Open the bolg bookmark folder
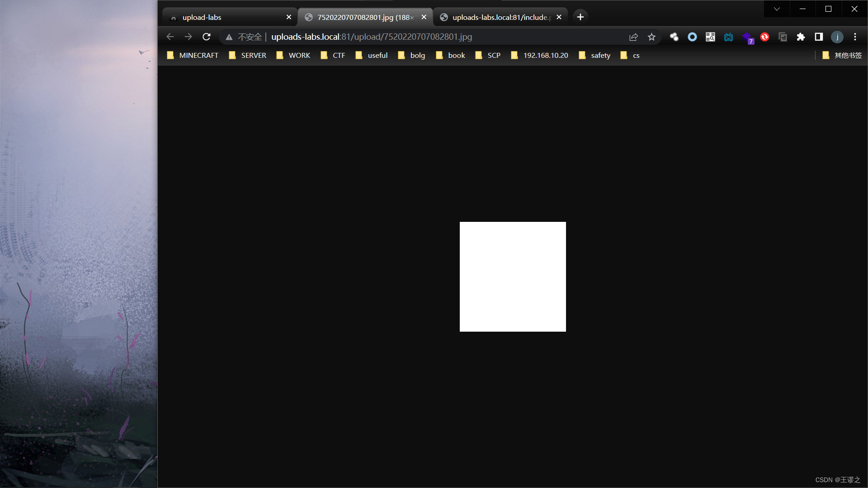This screenshot has width=868, height=488. pyautogui.click(x=411, y=55)
